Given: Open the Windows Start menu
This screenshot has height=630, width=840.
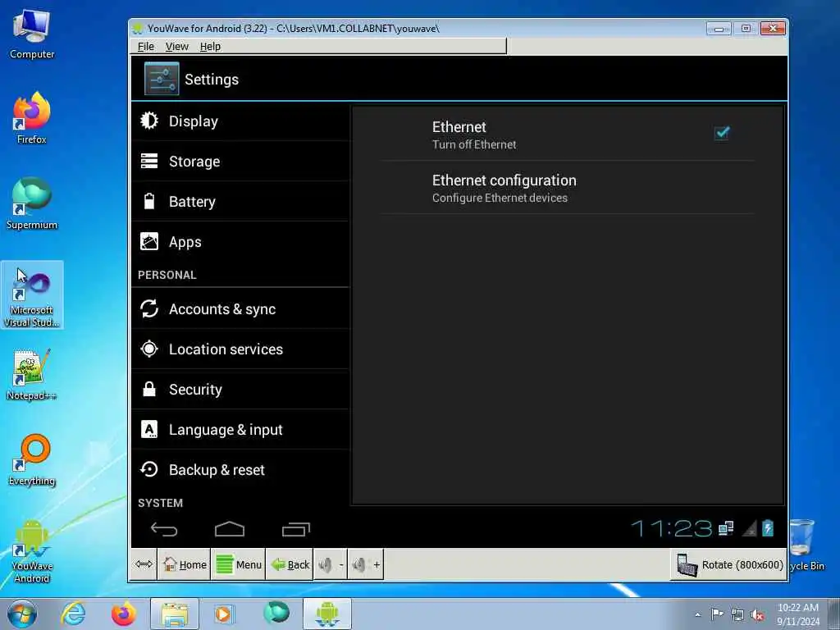Looking at the screenshot, I should [x=22, y=614].
